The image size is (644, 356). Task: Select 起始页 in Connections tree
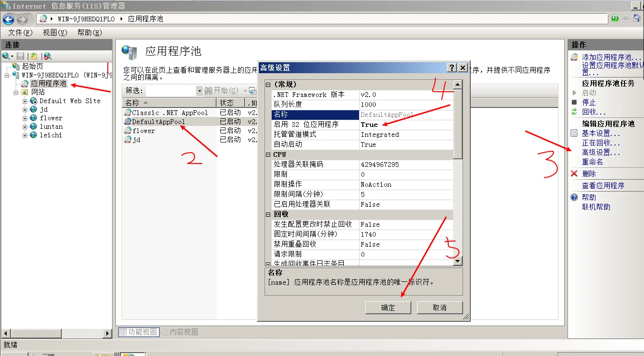pyautogui.click(x=32, y=67)
